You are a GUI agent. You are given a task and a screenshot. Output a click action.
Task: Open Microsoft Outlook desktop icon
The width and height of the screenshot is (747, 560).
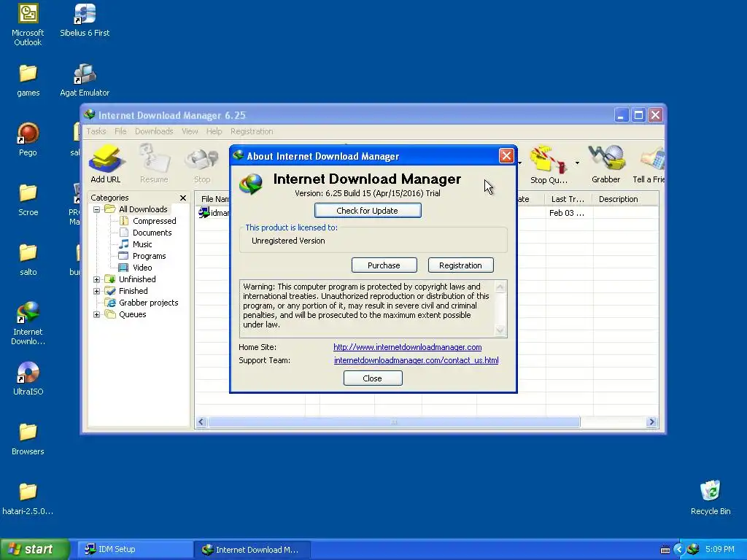point(28,25)
